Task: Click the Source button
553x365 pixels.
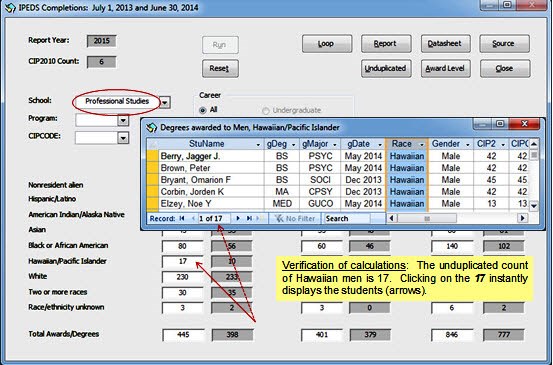Action: 504,44
